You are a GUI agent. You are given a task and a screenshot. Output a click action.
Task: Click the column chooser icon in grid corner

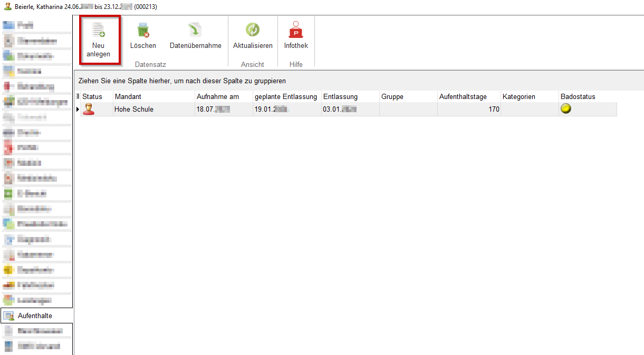78,96
